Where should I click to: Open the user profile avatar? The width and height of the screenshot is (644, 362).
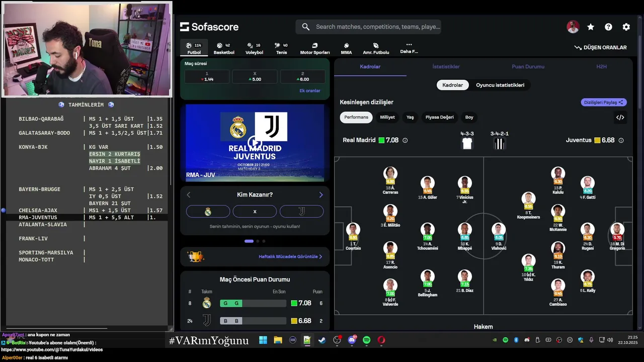point(573,27)
